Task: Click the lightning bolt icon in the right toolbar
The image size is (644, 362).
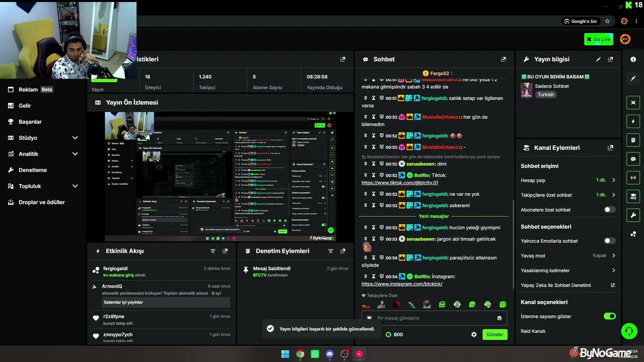Action: (x=633, y=122)
